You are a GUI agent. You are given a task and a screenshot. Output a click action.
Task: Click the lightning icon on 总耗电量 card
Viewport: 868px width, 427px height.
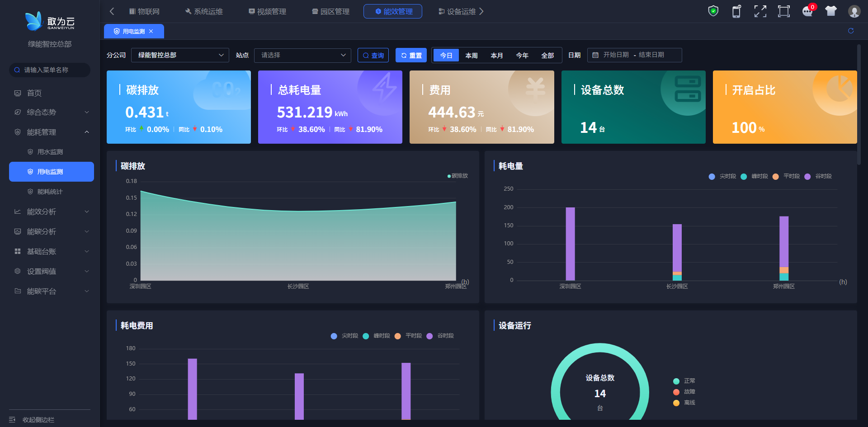coord(384,88)
